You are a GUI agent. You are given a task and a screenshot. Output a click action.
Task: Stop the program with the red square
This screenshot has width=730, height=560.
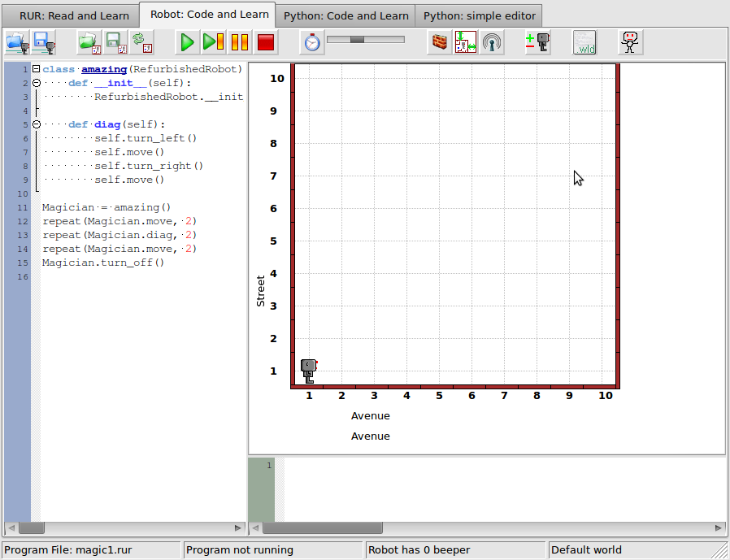[265, 42]
